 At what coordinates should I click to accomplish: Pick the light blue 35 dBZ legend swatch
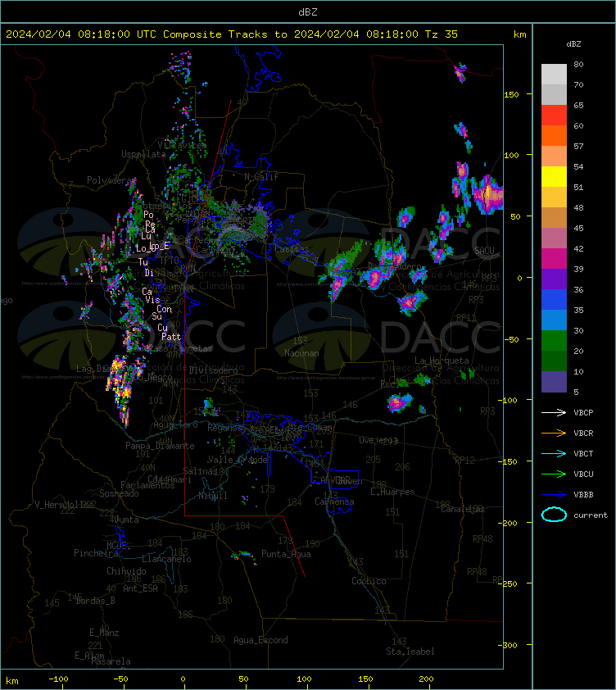point(554,320)
